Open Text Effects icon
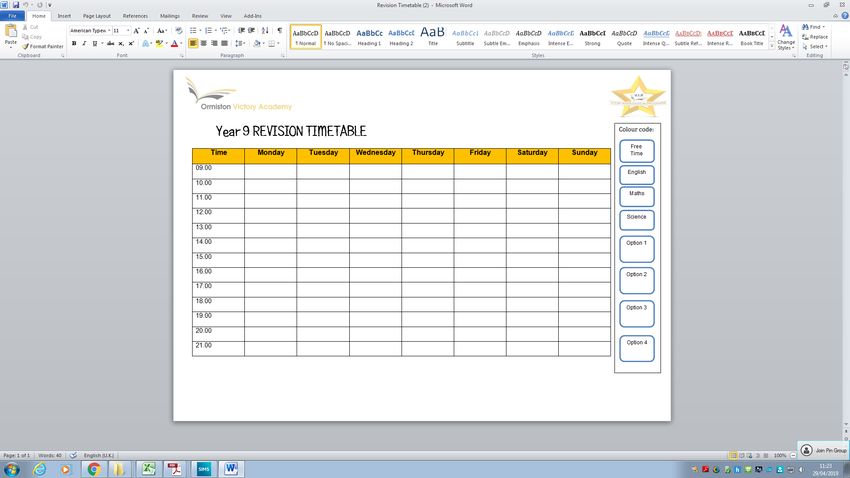850x478 pixels. (x=146, y=43)
